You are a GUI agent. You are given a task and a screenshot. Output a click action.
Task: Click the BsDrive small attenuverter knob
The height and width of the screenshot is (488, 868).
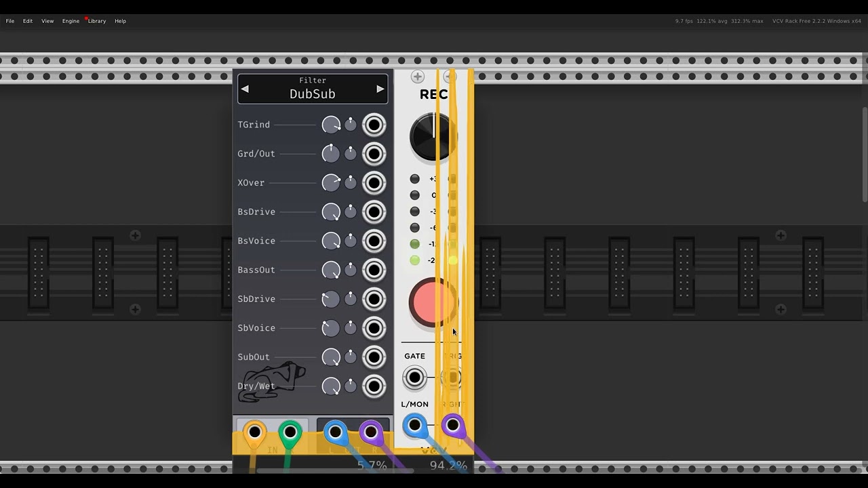(351, 212)
